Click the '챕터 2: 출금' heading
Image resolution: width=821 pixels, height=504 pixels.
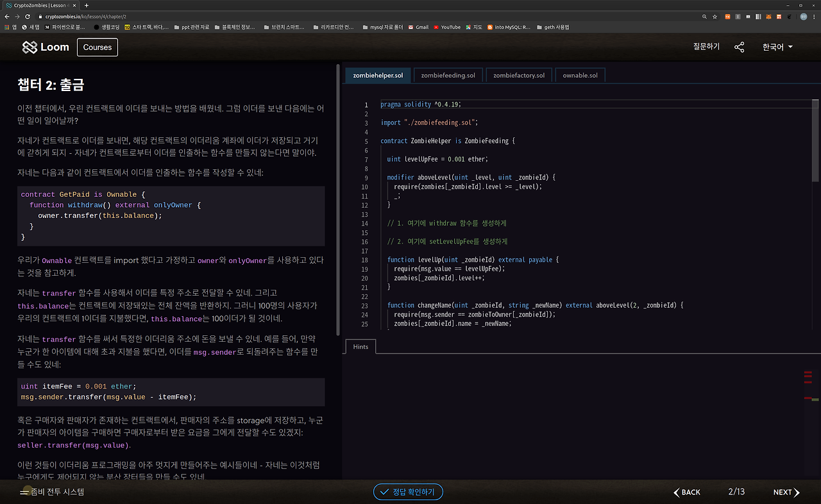point(51,85)
